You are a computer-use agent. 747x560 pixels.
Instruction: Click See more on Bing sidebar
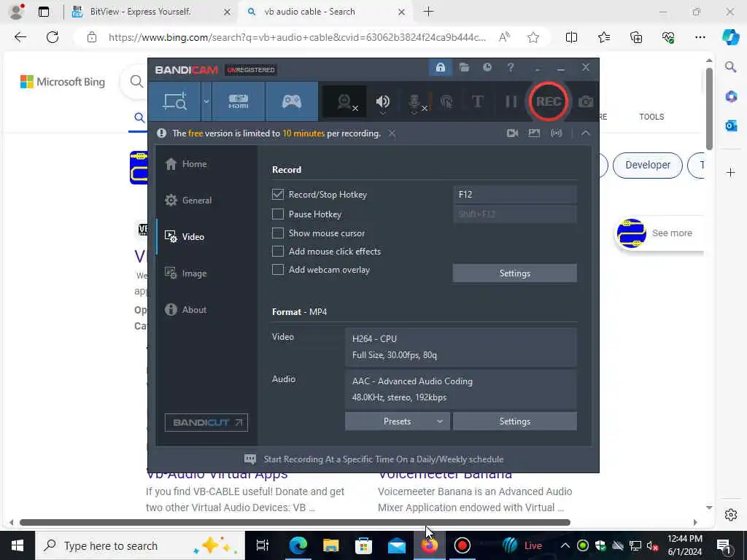tap(672, 233)
